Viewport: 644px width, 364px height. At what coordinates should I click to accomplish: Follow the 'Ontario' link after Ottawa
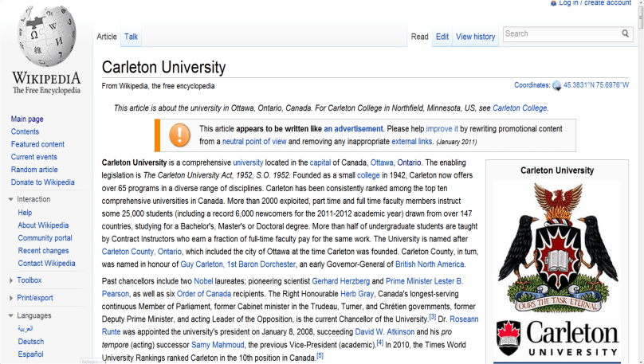(x=409, y=163)
